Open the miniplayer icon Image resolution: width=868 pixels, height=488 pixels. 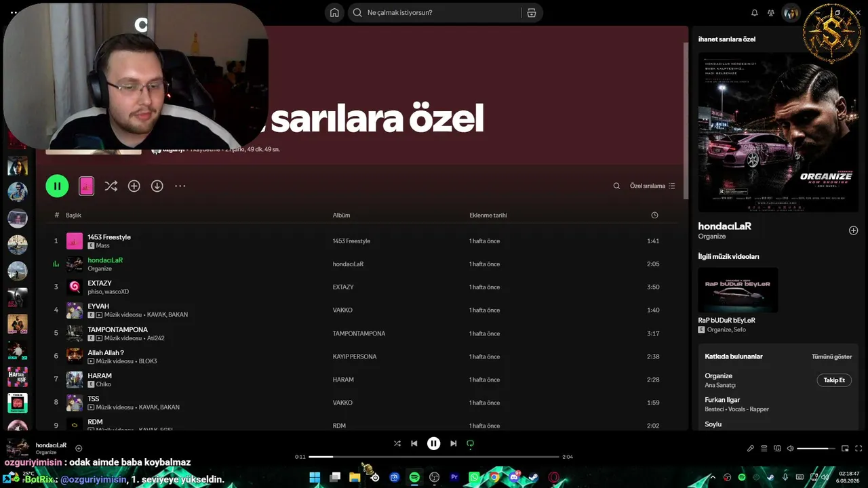point(845,448)
